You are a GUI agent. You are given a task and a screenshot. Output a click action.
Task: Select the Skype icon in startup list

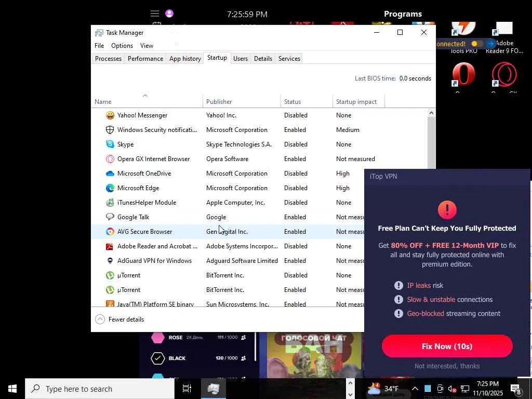pyautogui.click(x=110, y=144)
